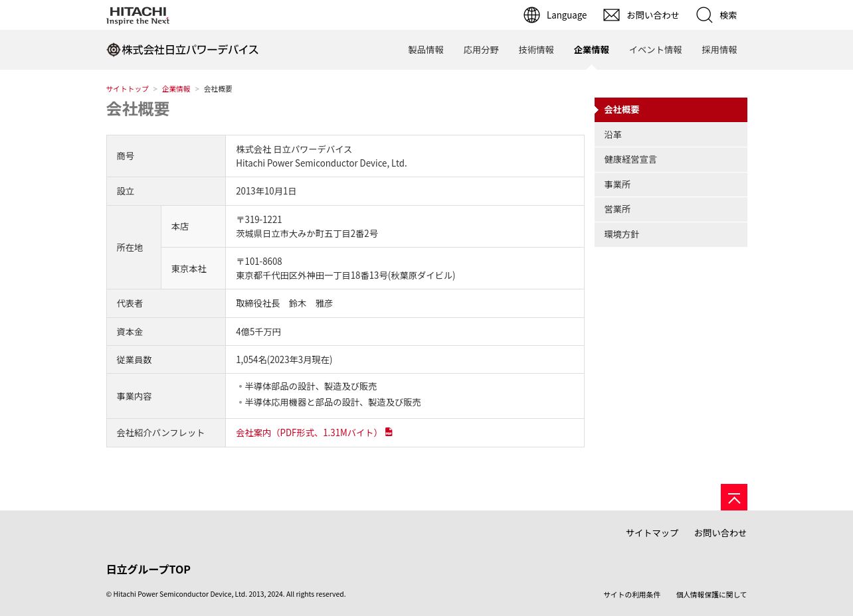
Task: Open お問い合わせ in the top header
Action: (653, 15)
